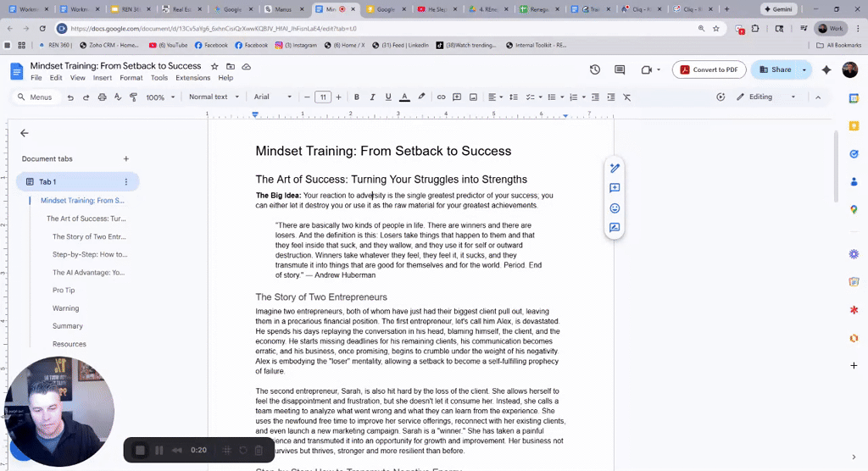Increase font size with plus
This screenshot has height=471, width=868.
[338, 97]
